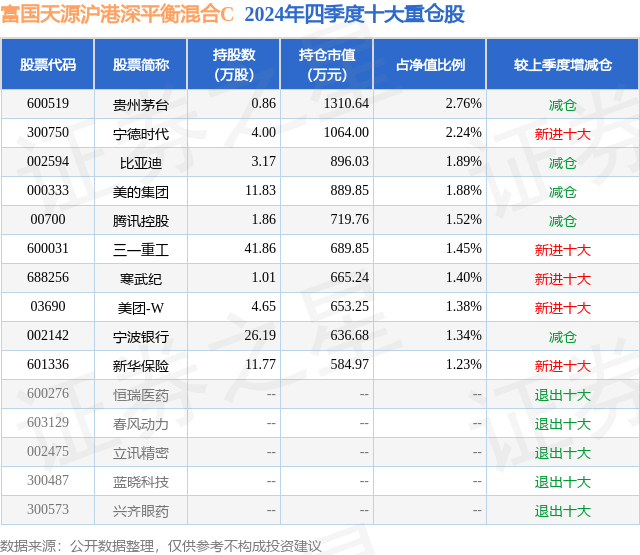The width and height of the screenshot is (640, 555).
Task: Click 新进十大 in the 三一重工 row
Action: 563,250
